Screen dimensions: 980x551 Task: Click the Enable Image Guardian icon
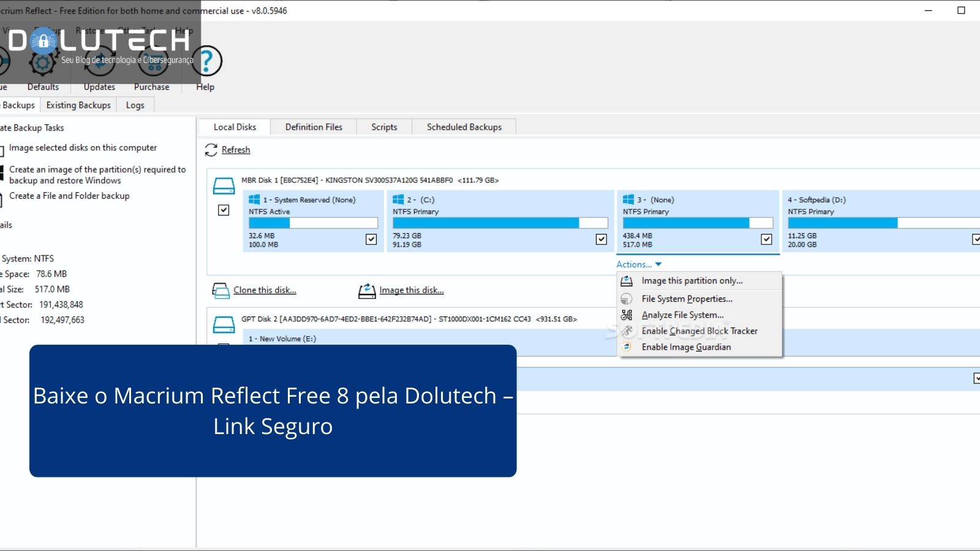point(627,347)
